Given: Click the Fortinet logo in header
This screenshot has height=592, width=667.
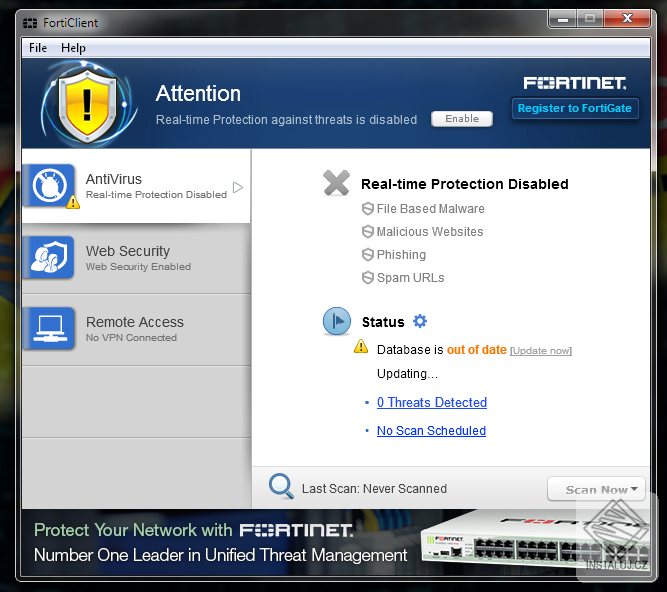Looking at the screenshot, I should coord(575,83).
